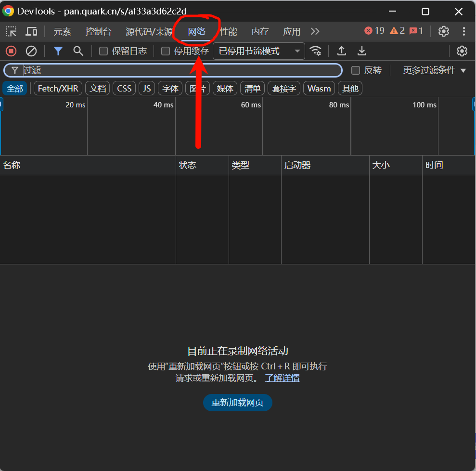Image resolution: width=476 pixels, height=471 pixels.
Task: Sort by 状态 column header
Action: click(x=202, y=165)
